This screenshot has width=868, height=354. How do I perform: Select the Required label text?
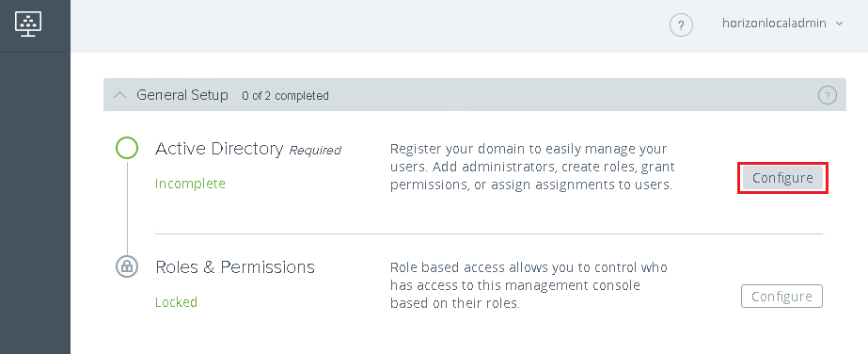click(315, 150)
